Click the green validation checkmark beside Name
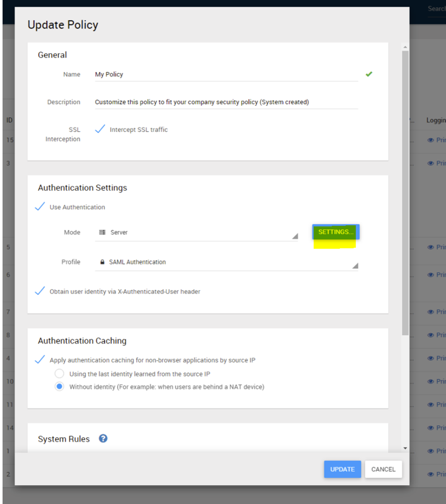The image size is (446, 504). tap(369, 74)
